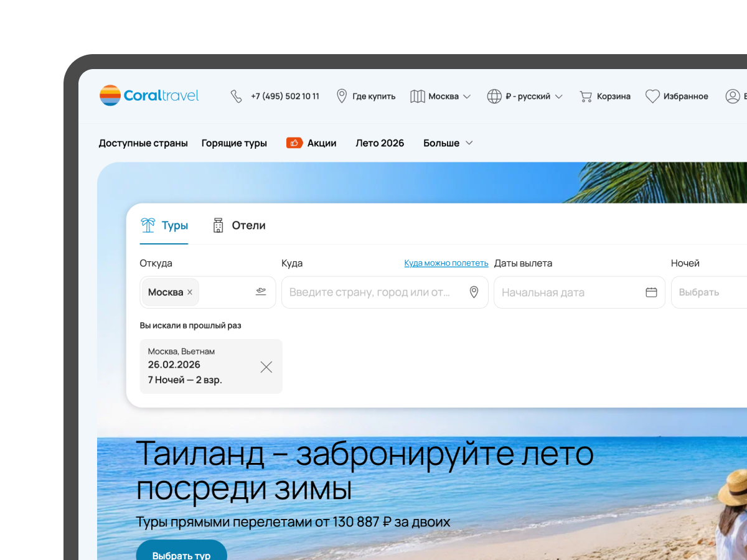Click the globe language icon
Screen dimensions: 747x560
(494, 96)
